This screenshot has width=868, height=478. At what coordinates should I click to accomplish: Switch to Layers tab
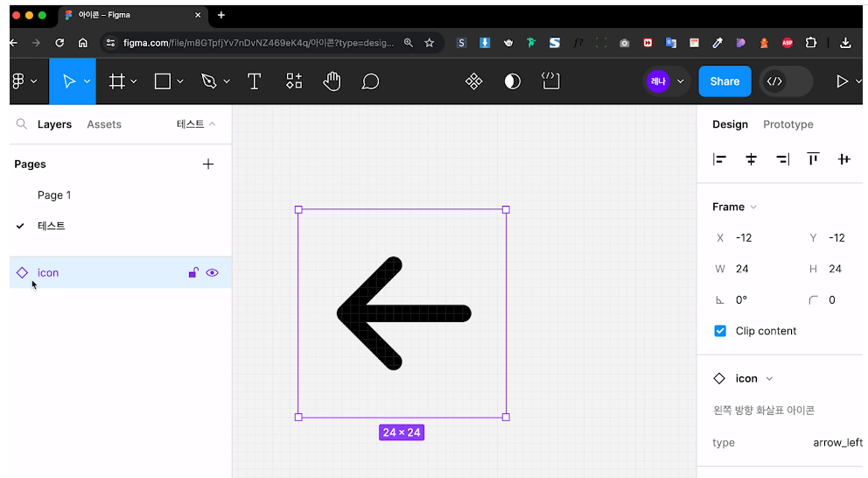coord(54,124)
